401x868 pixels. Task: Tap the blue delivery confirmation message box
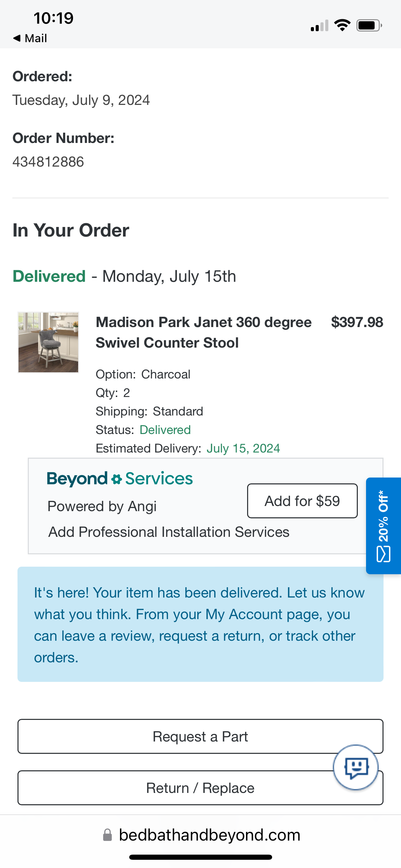[x=200, y=624]
